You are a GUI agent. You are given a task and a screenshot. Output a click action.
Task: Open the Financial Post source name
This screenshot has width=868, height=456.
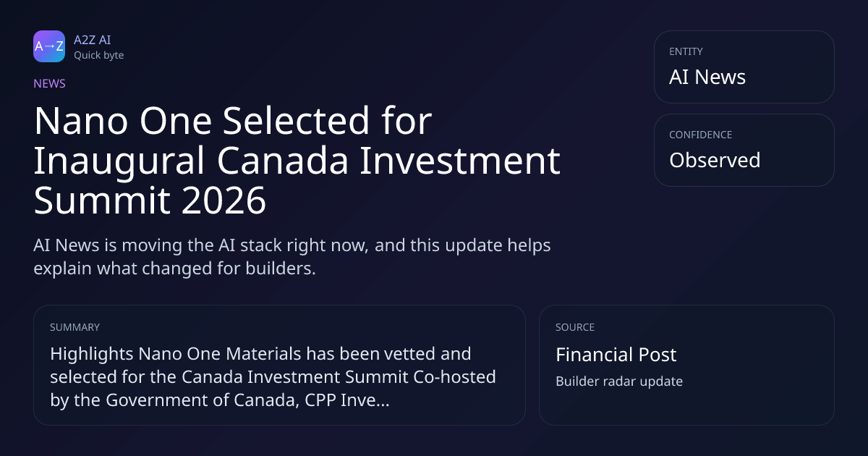click(616, 355)
